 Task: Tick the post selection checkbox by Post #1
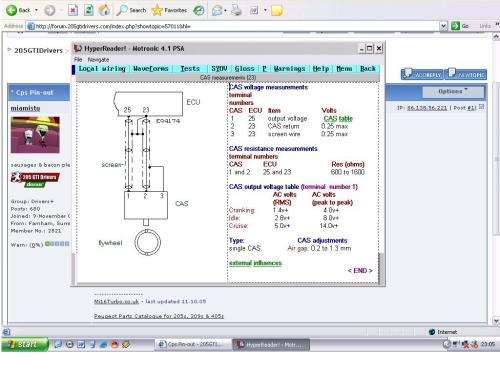coord(481,107)
